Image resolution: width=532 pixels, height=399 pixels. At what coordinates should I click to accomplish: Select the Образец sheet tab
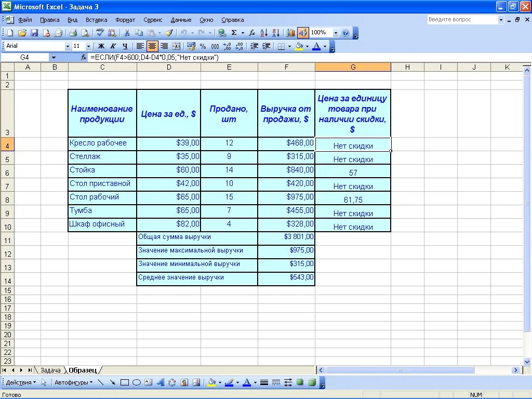83,370
